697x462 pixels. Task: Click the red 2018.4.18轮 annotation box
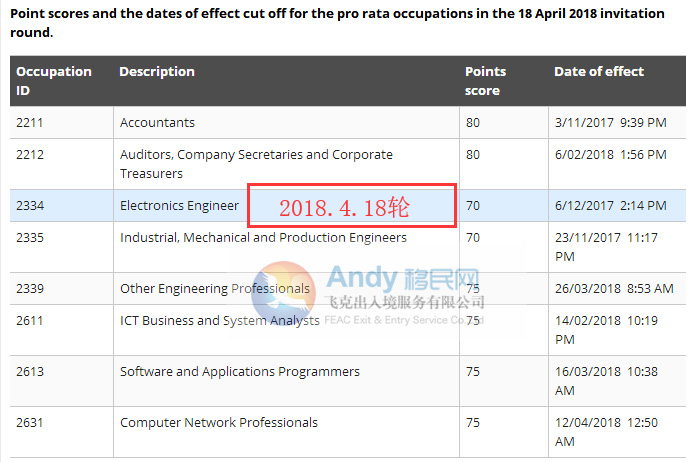[352, 205]
